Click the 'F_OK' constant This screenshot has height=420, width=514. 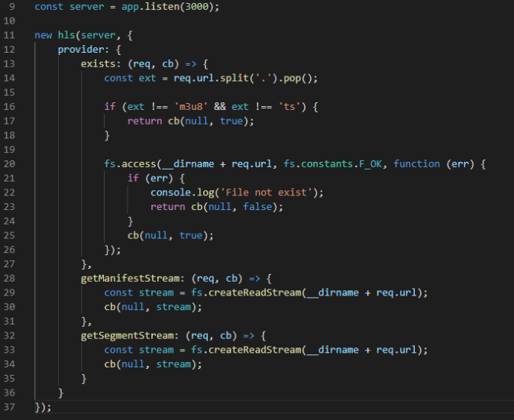[x=370, y=164]
